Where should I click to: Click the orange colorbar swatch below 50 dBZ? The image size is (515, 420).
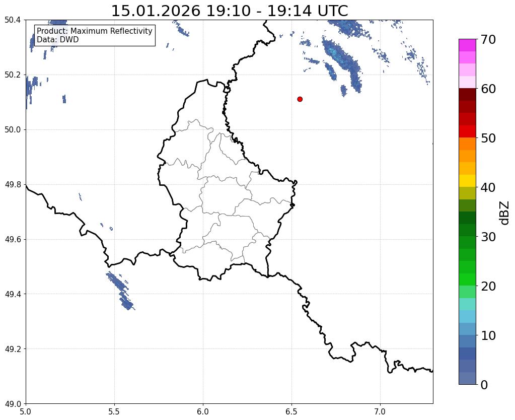467,144
